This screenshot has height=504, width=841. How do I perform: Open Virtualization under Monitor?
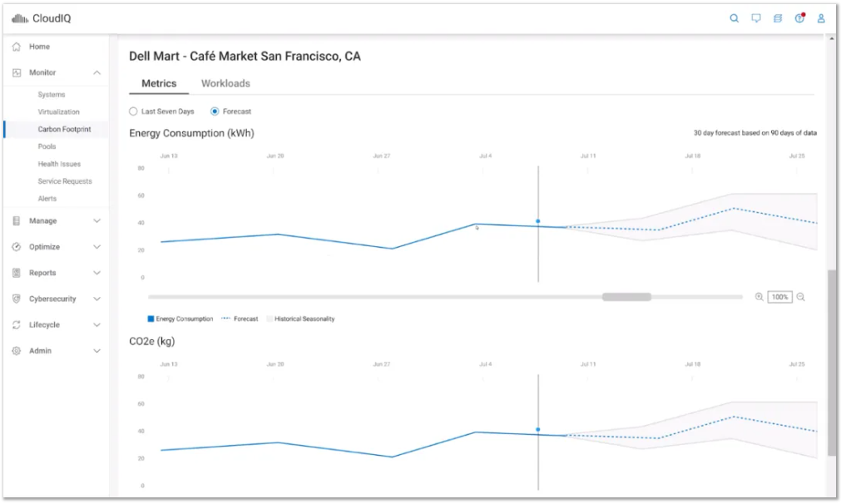[x=58, y=112]
